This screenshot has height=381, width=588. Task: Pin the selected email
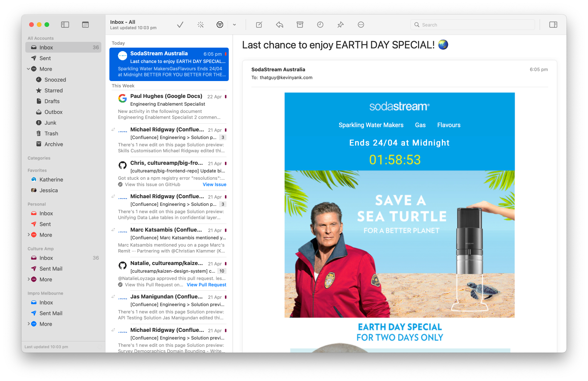click(340, 25)
